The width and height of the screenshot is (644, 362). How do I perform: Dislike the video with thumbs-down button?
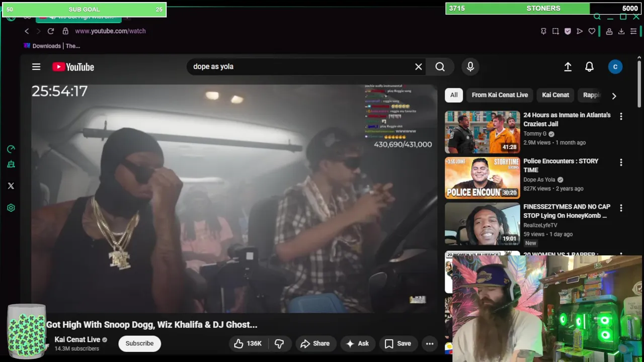click(x=279, y=343)
